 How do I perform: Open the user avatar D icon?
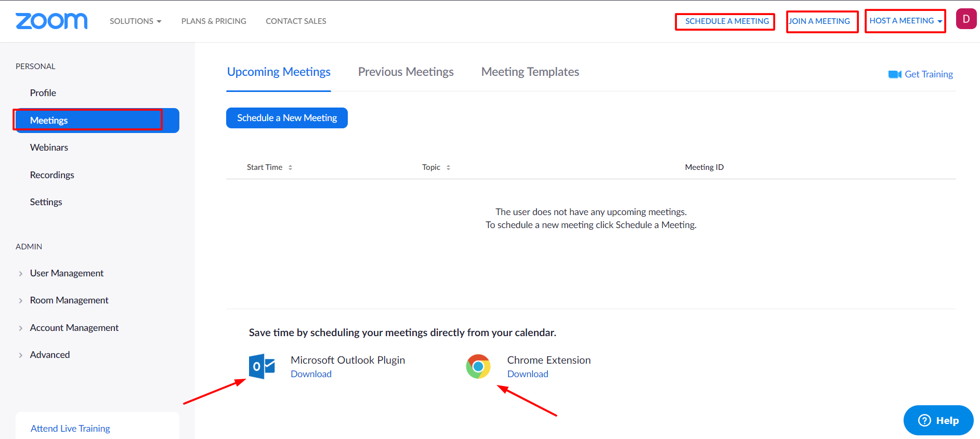click(x=966, y=19)
